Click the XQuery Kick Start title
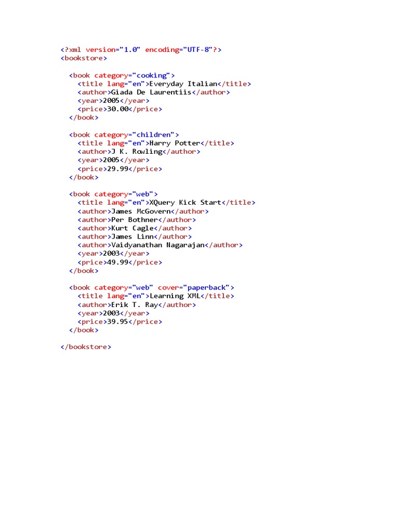The width and height of the screenshot is (399, 532). 185,203
